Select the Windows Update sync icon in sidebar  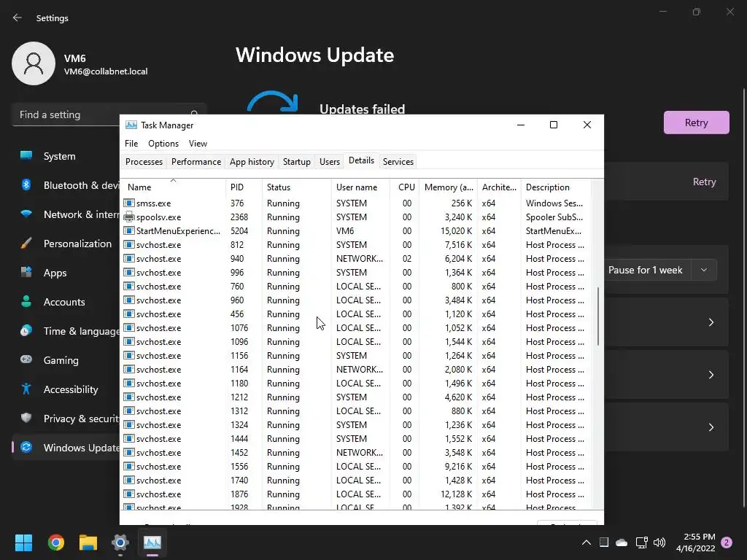click(x=26, y=447)
